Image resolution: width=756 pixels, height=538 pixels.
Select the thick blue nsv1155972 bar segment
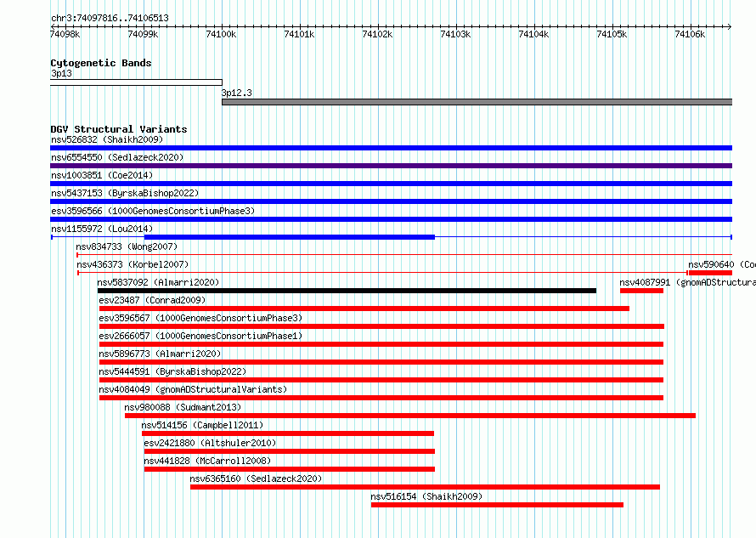coord(290,237)
